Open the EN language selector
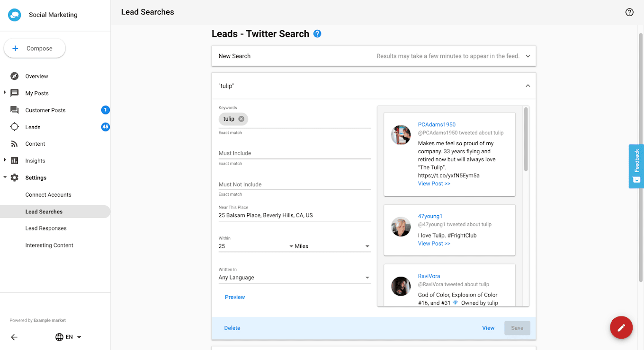The height and width of the screenshot is (350, 644). tap(69, 337)
